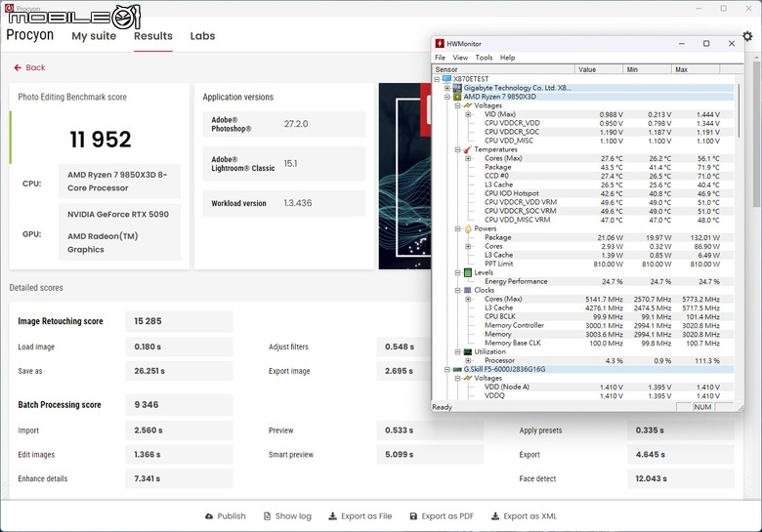Click the Voltages lightning icon under the CPU
762x532 pixels.
[468, 105]
